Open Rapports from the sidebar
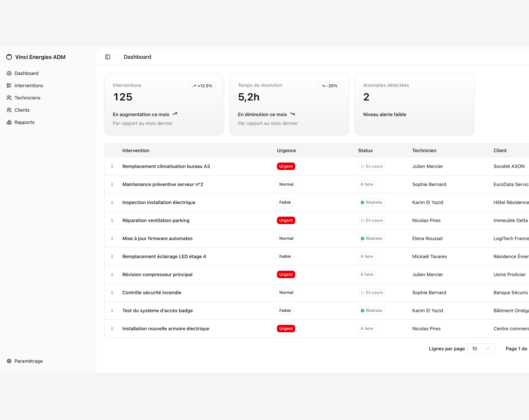The width and height of the screenshot is (529, 420). (24, 123)
